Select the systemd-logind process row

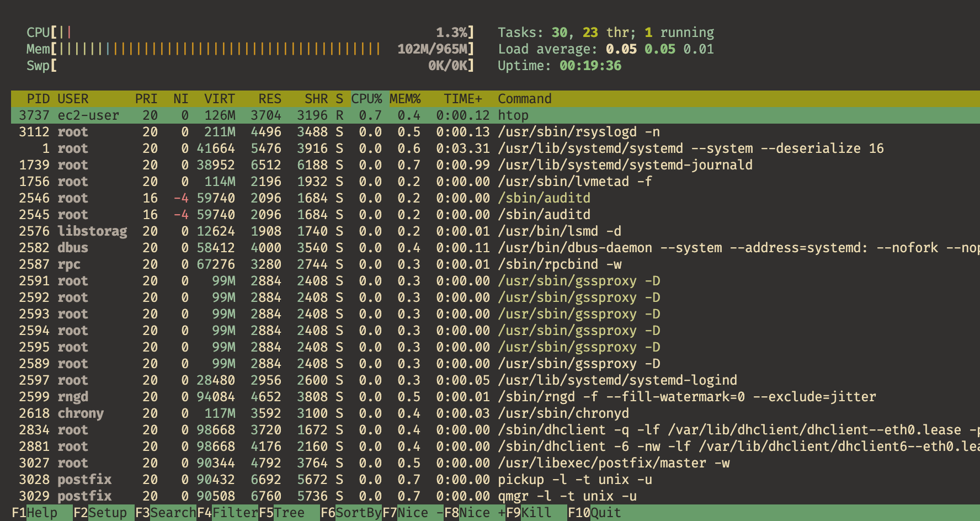[496, 380]
